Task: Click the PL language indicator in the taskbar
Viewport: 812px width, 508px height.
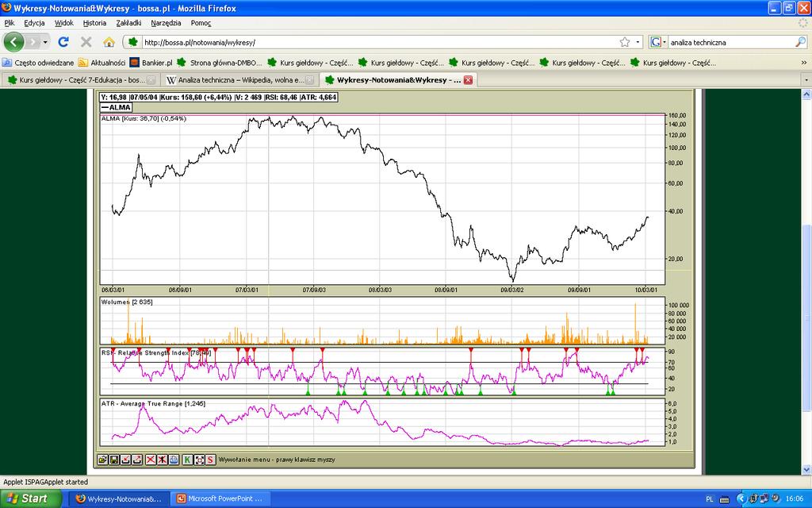Action: coord(710,499)
